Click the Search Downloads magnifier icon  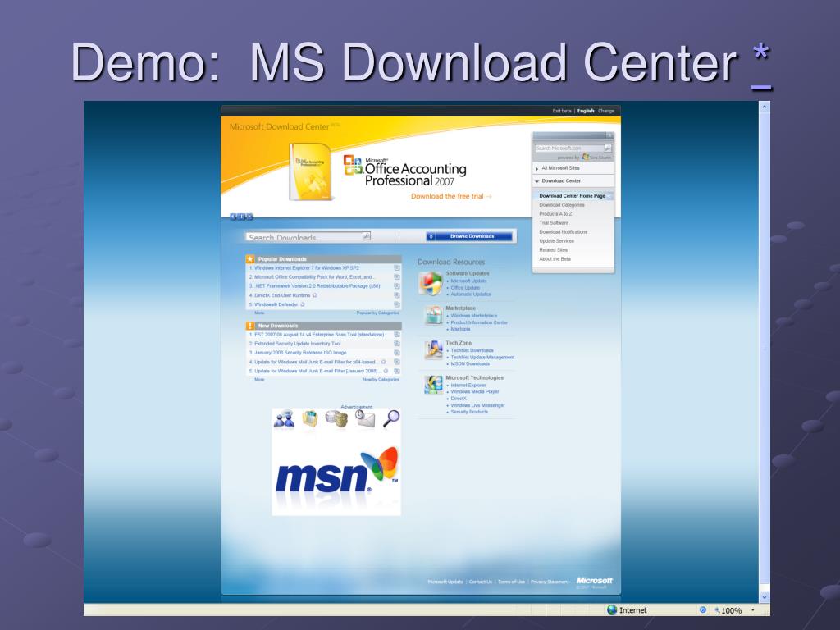pyautogui.click(x=367, y=235)
